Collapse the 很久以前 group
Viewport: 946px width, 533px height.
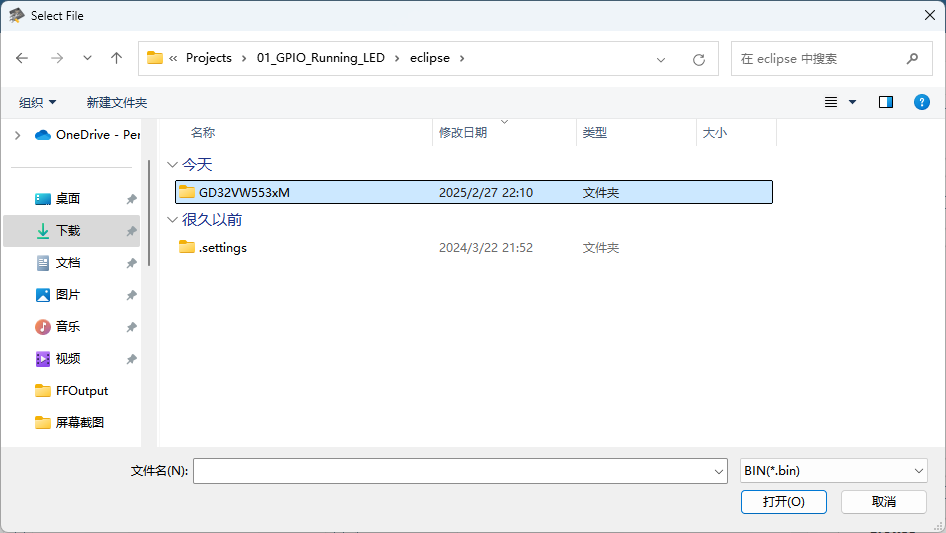point(173,220)
